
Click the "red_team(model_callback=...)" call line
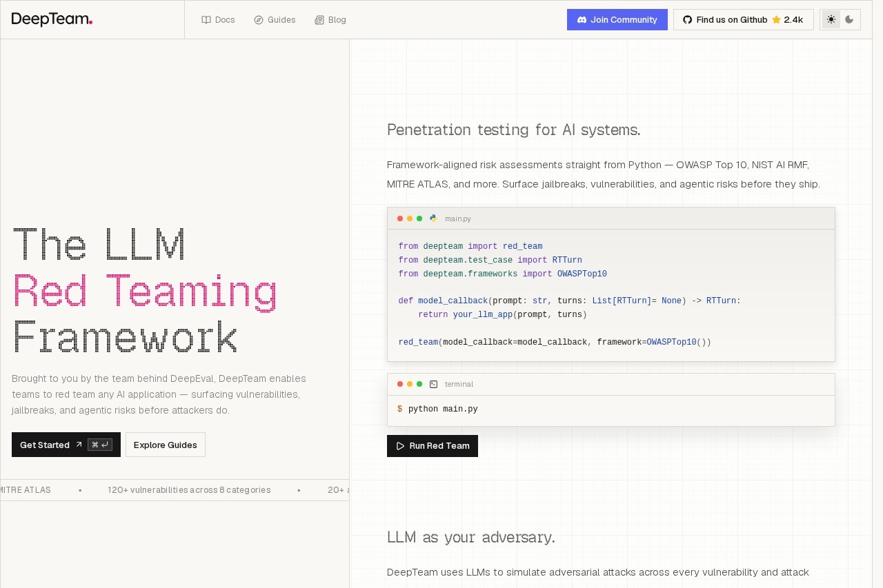(x=555, y=343)
